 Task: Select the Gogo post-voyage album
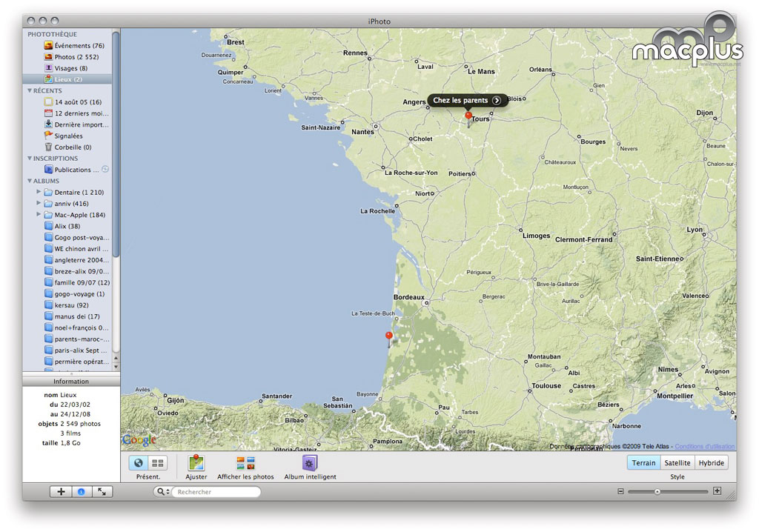76,238
